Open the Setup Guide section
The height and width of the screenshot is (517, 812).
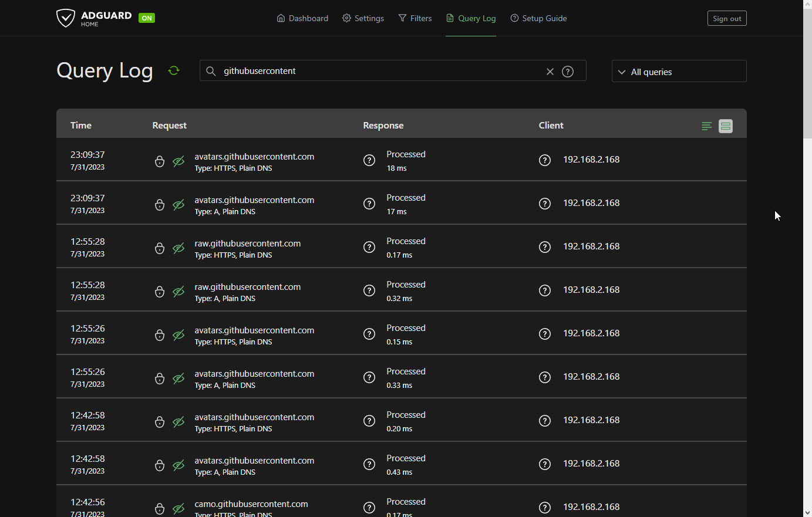click(x=538, y=18)
